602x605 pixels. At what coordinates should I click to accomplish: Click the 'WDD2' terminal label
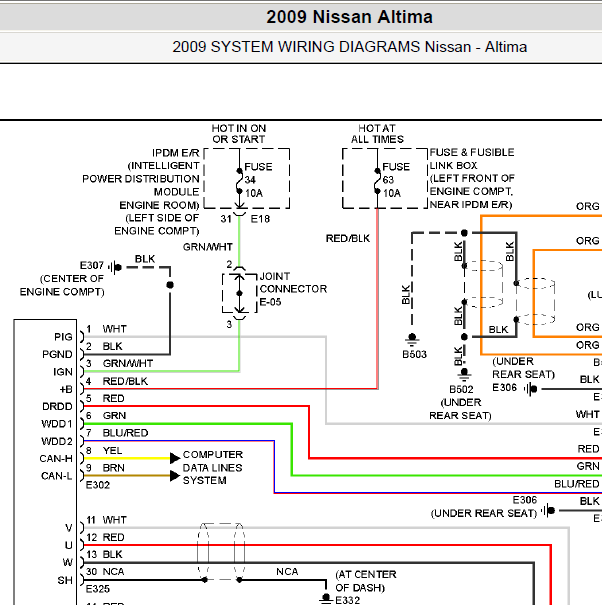pos(57,441)
